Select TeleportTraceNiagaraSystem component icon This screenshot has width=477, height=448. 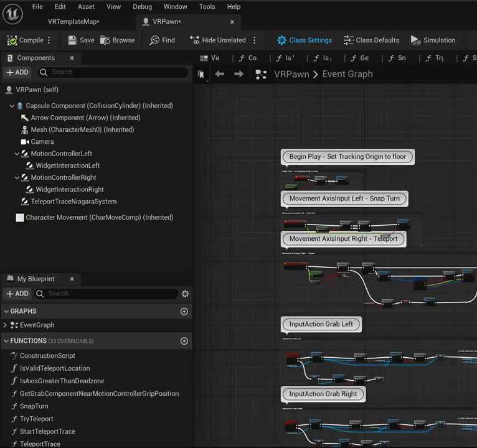coord(24,202)
